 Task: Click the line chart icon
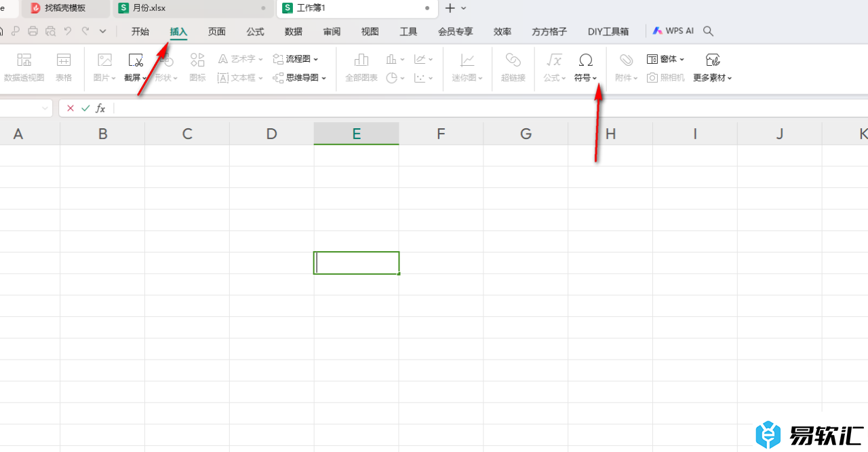point(420,59)
